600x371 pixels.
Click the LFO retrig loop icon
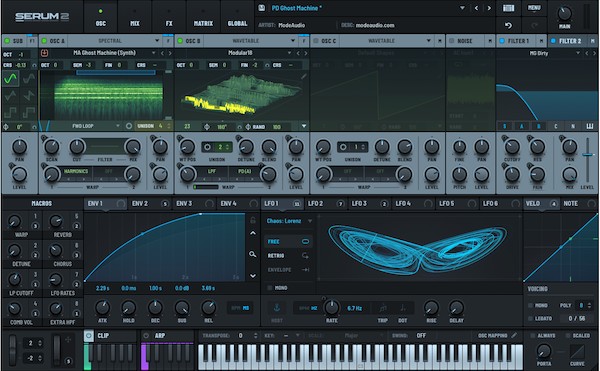coord(305,255)
